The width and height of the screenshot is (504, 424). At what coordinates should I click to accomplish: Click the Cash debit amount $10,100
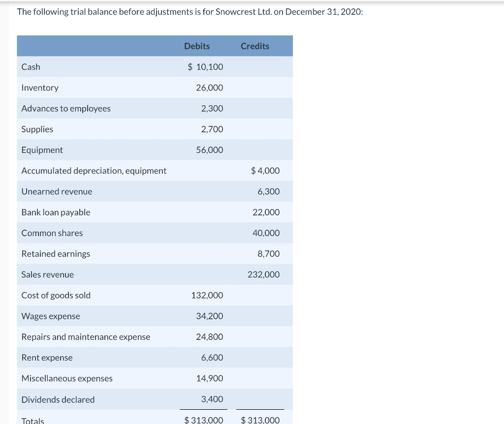click(205, 67)
